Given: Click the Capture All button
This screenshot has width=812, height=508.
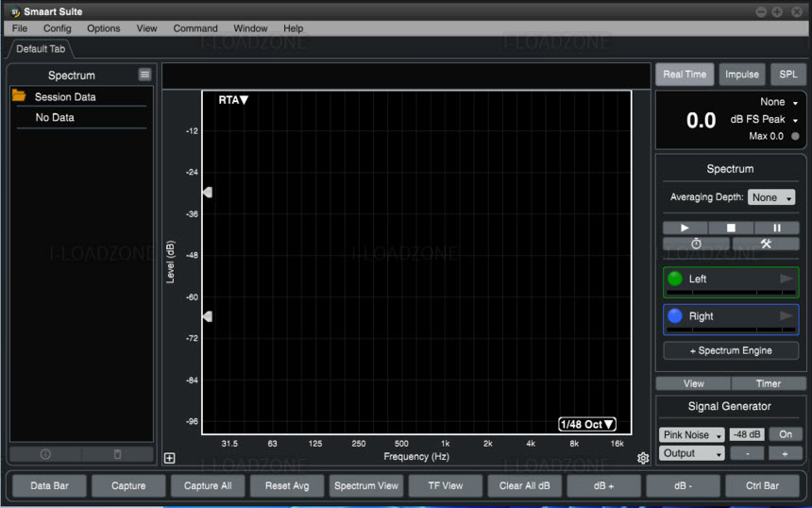Looking at the screenshot, I should (208, 485).
